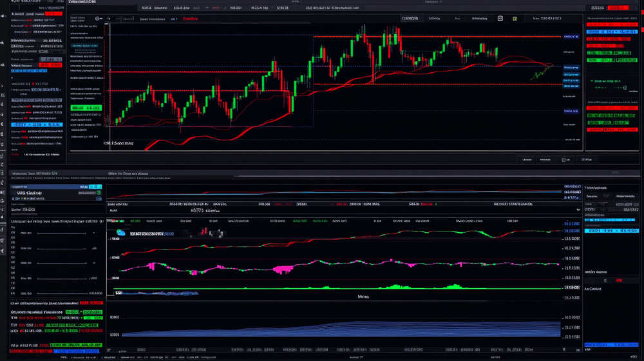Click the cyan icon in the lower indicator panel
The height and width of the screenshot is (361, 644).
(120, 232)
